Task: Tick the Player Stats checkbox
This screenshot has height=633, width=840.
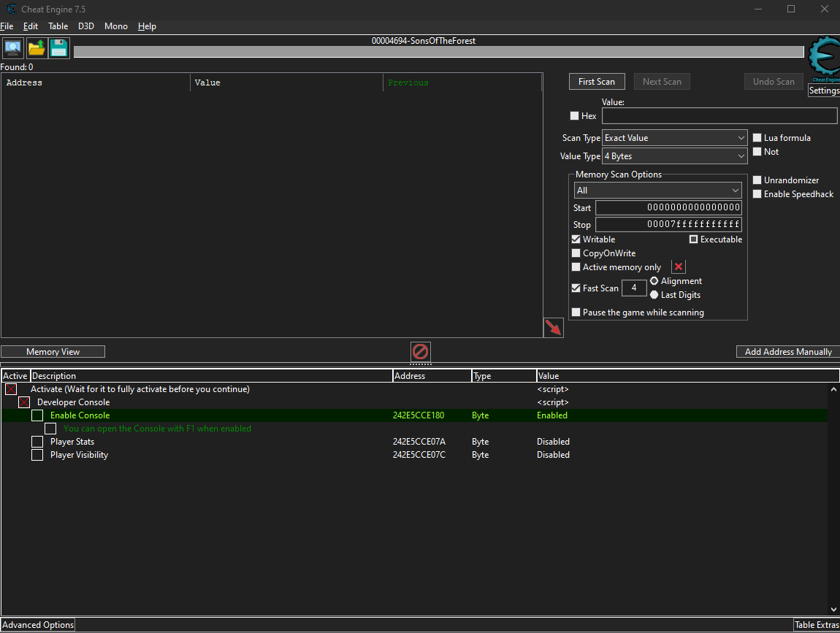Action: (x=37, y=442)
